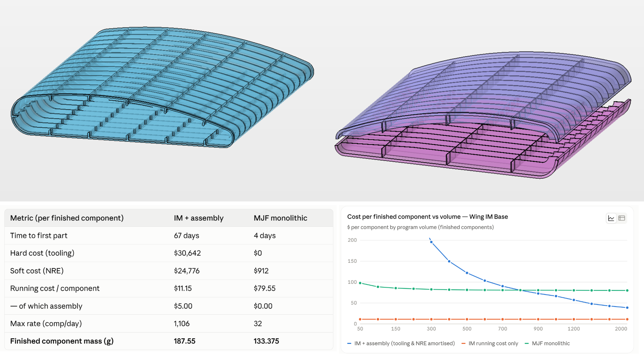Toggle IM + assembly legend series
The width and height of the screenshot is (644, 362).
pos(401,343)
